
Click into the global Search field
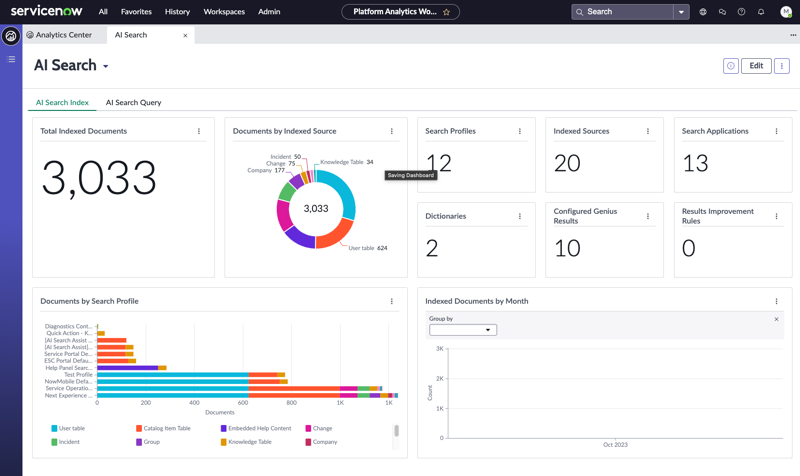[622, 12]
